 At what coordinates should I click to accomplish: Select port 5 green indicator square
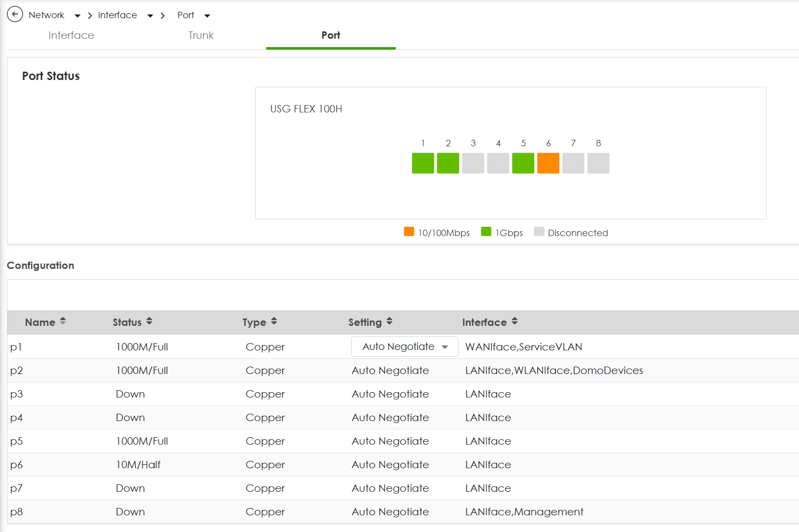click(523, 163)
